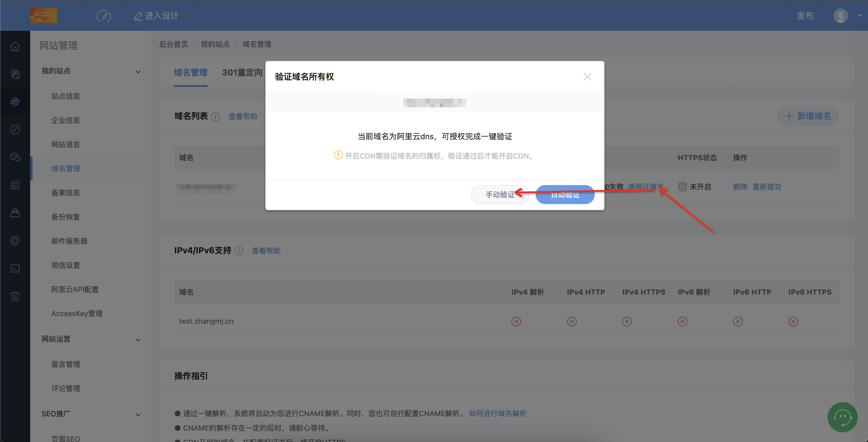Click 进入设计 in the header
Viewport: 868px width, 442px height.
(156, 16)
